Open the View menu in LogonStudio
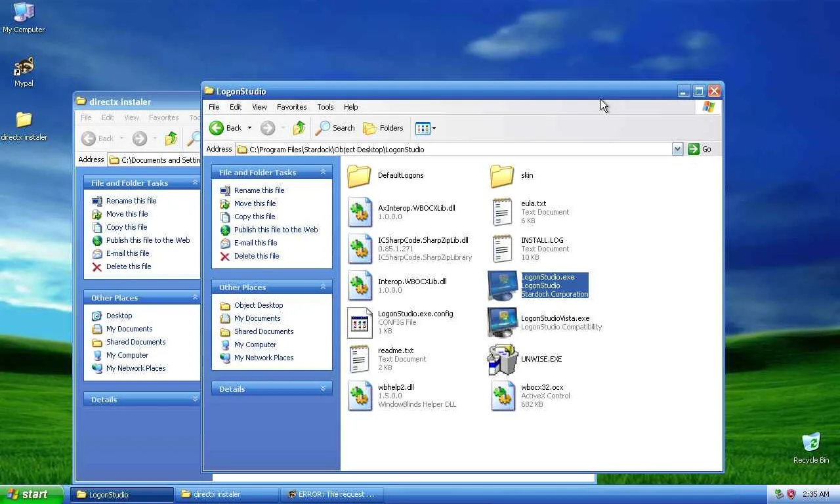Viewport: 840px width, 504px height. coord(259,107)
